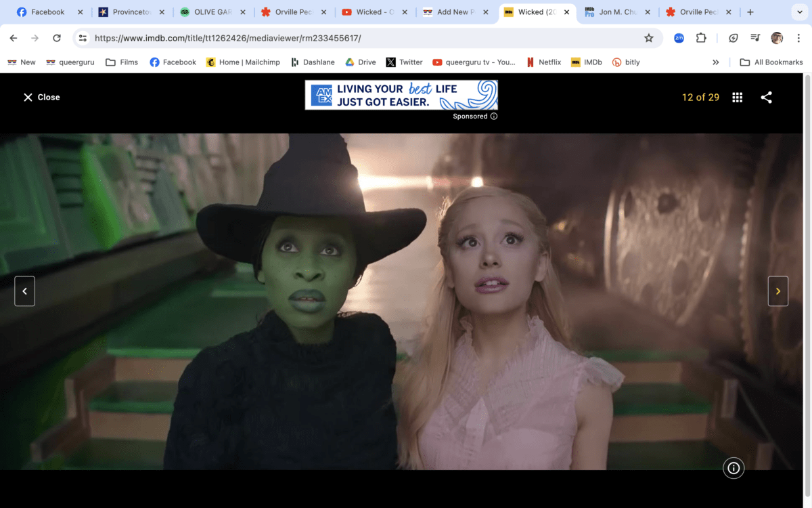Open the American Express banner ad
This screenshot has height=508, width=812.
coord(401,95)
